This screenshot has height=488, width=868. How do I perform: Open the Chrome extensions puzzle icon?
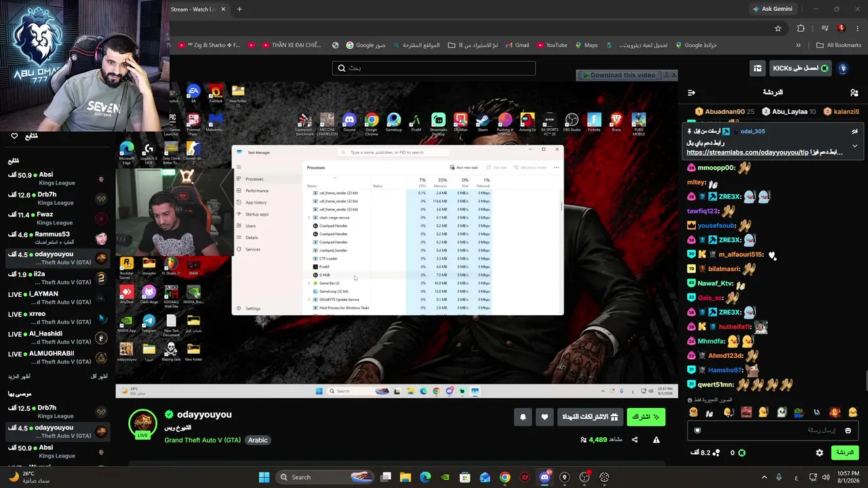(801, 28)
